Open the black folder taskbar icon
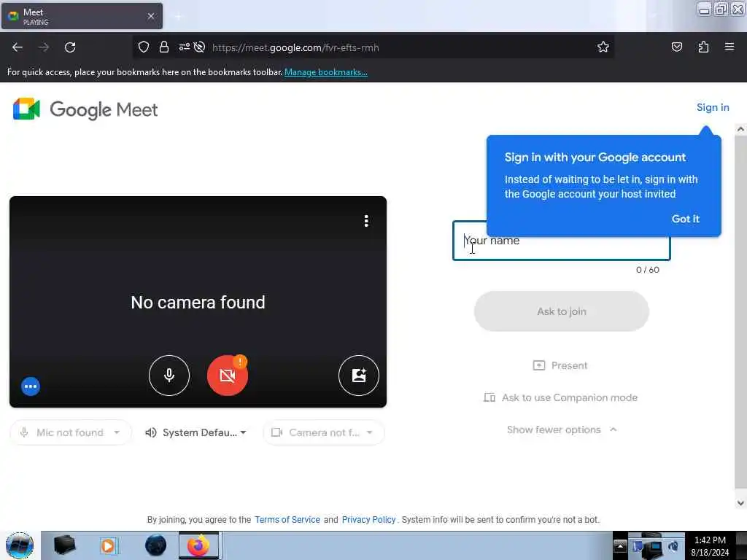The image size is (747, 560). pyautogui.click(x=64, y=545)
